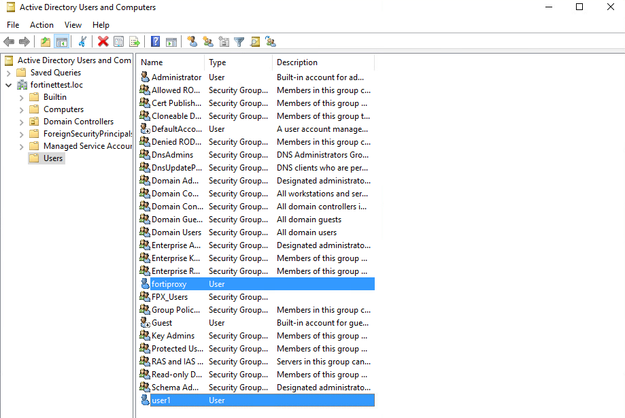Viewport: 625px width, 418px height.
Task: Toggle the Show/Hide Console Tree button
Action: [x=62, y=41]
